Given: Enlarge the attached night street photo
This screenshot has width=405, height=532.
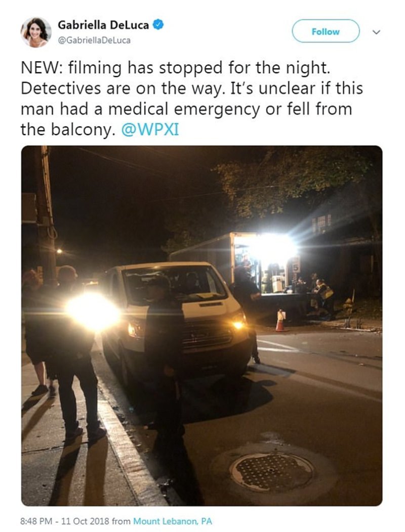Looking at the screenshot, I should point(202,326).
